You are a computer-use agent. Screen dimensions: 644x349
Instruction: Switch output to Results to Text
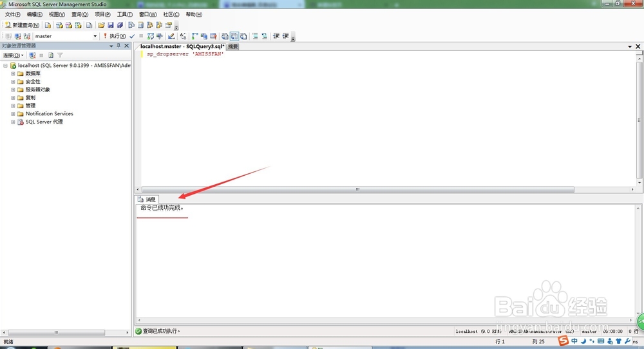[x=225, y=36]
